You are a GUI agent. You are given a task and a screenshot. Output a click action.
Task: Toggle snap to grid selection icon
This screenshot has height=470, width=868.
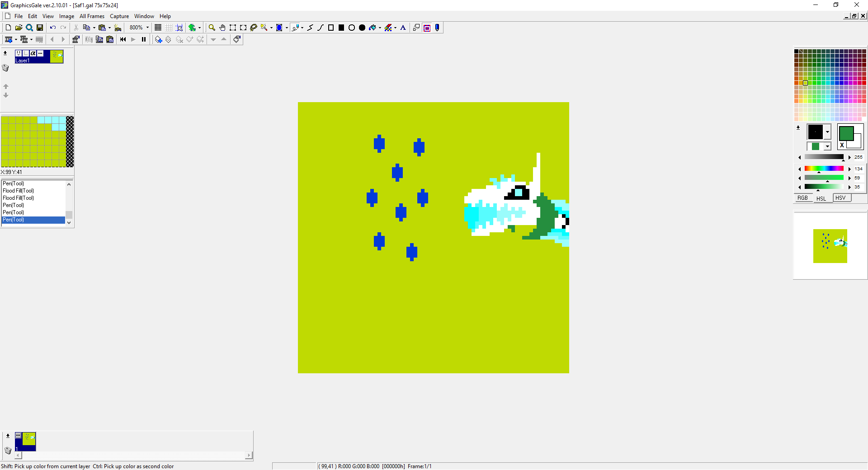point(179,28)
